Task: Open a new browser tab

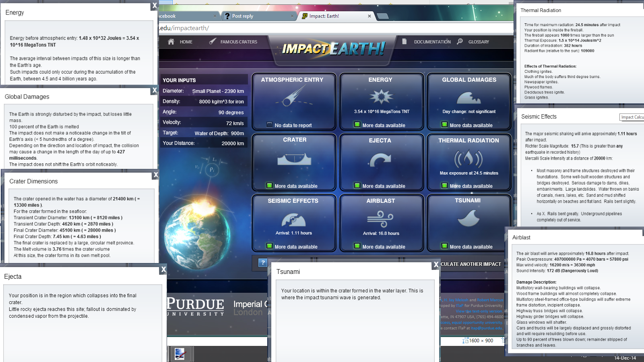Action: [x=383, y=16]
